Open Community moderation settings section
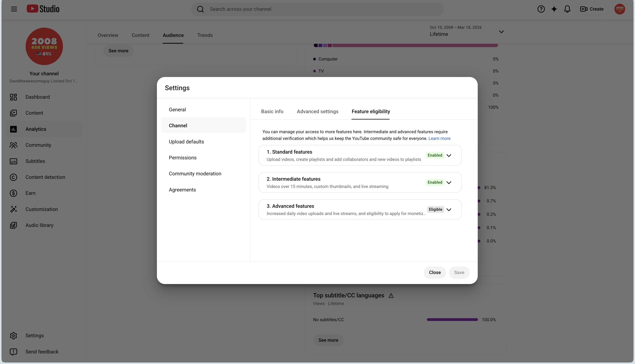Screen dimensions: 635x364 tap(203, 174)
